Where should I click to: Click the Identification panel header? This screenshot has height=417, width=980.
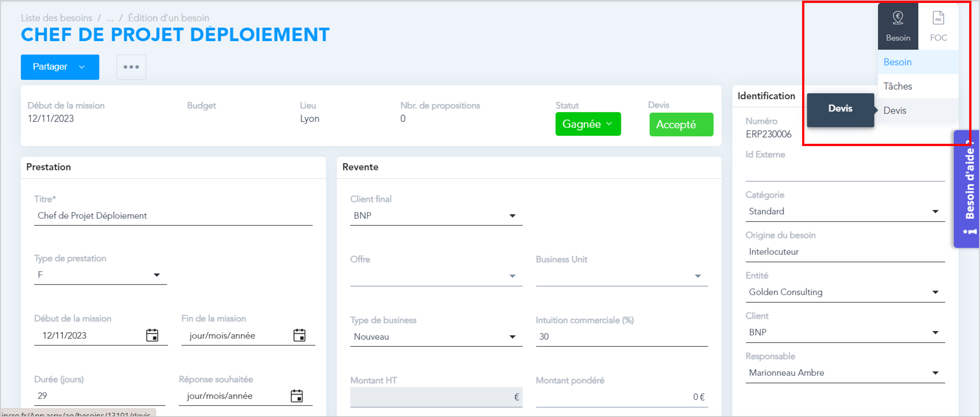[766, 96]
